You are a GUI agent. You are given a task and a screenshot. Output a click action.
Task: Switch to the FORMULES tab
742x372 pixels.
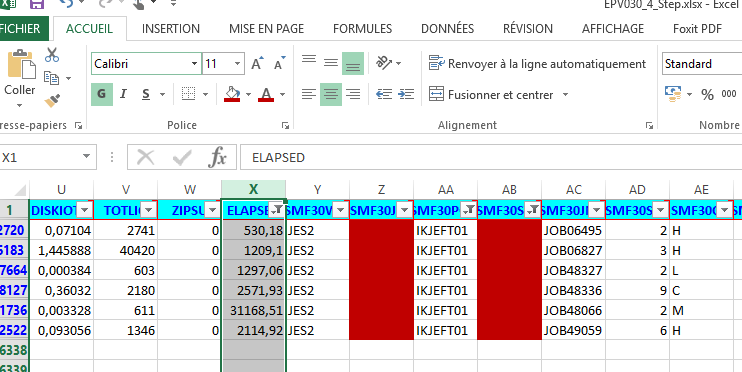click(x=362, y=29)
